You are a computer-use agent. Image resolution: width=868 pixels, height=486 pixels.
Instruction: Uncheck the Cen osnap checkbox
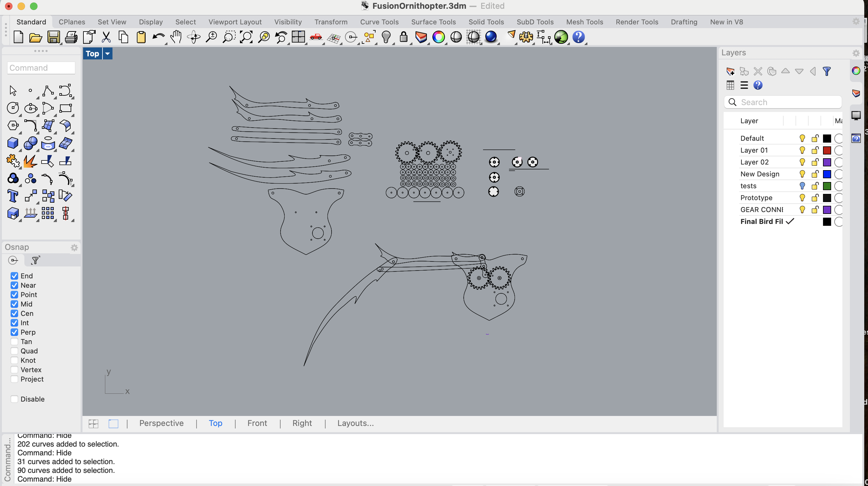click(14, 313)
